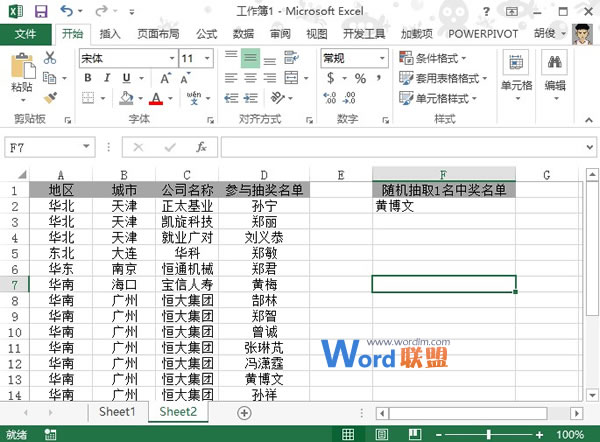The image size is (600, 442).
Task: Open the font size 11 dropdown
Action: [207, 58]
